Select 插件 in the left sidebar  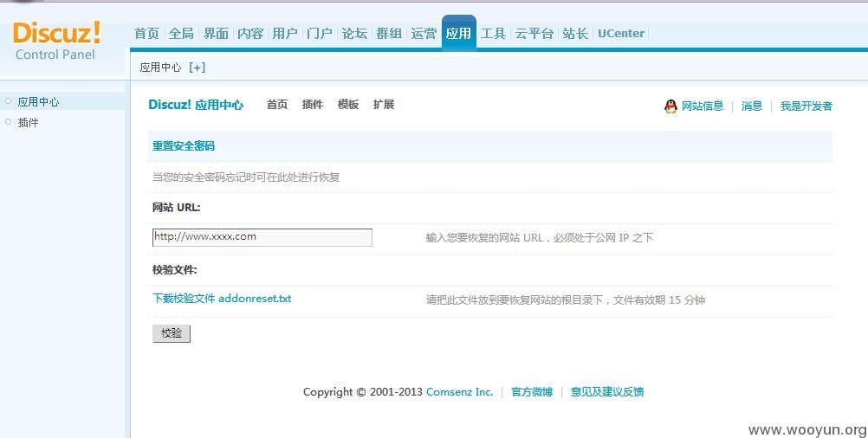point(29,123)
